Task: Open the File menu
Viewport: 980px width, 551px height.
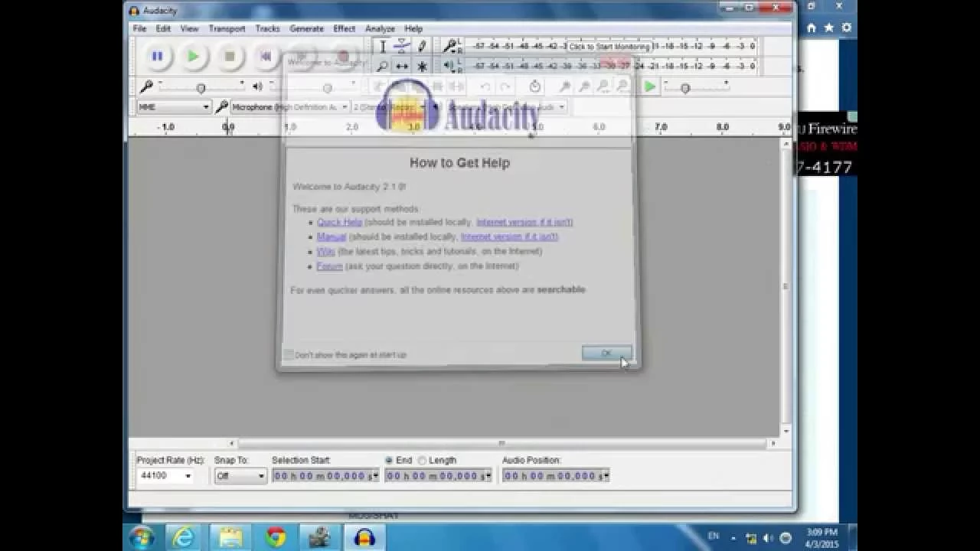Action: 139,28
